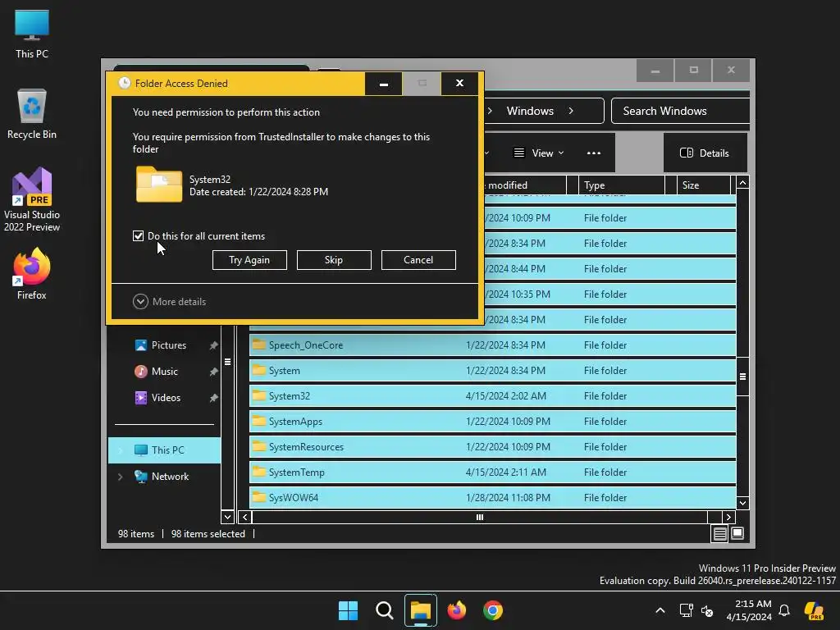Launch Visual Studio 2022 Preview shortcut

pyautogui.click(x=32, y=199)
